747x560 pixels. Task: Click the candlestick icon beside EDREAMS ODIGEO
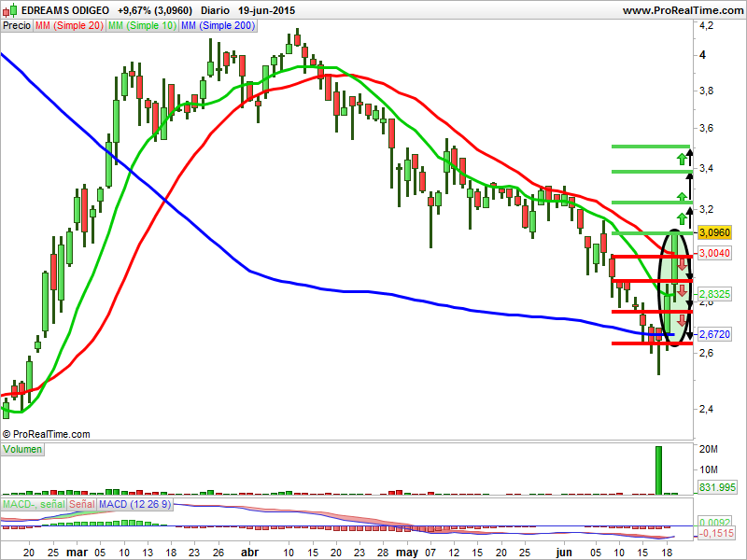10,10
